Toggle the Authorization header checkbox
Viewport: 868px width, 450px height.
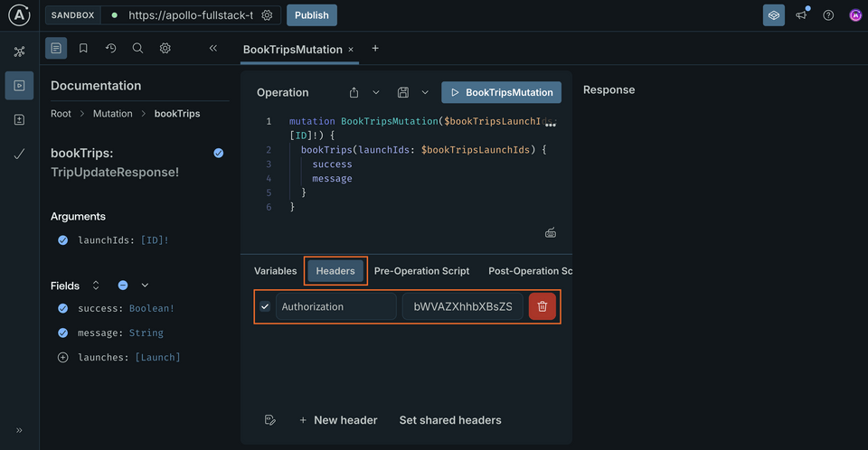coord(265,306)
